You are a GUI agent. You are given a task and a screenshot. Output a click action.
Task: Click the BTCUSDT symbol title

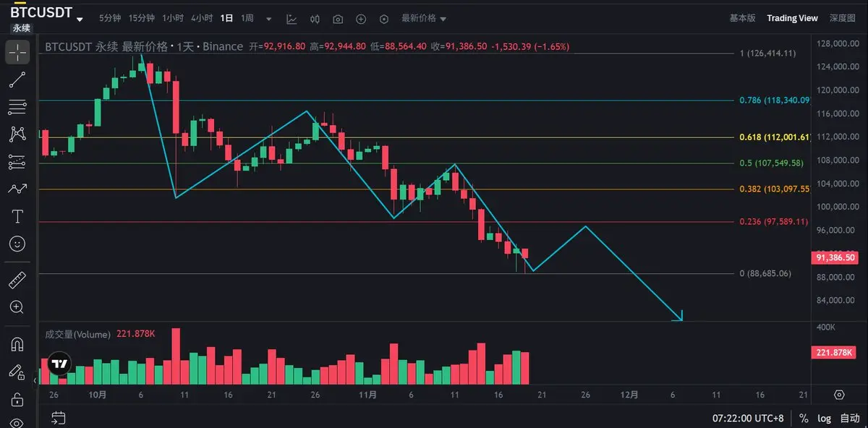coord(41,12)
